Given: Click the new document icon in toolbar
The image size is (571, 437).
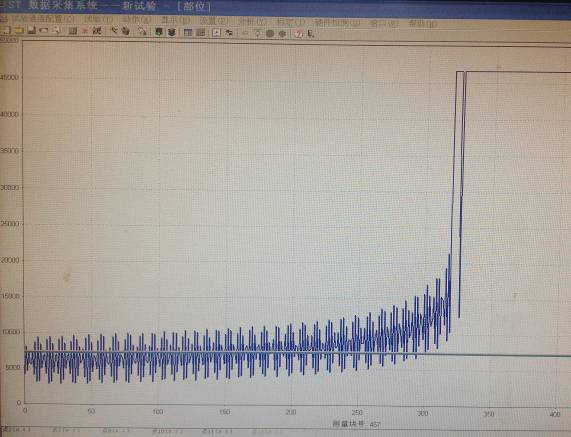Looking at the screenshot, I should (6, 31).
